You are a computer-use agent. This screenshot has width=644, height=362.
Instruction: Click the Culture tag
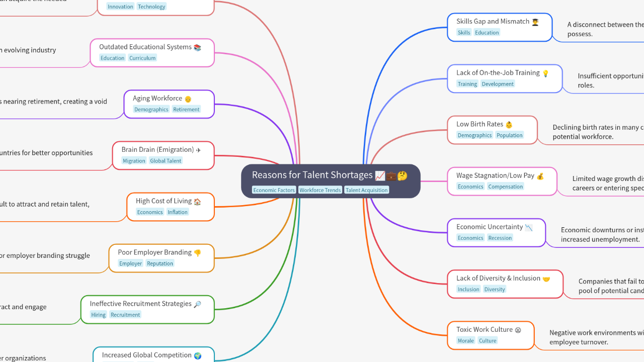tap(488, 340)
